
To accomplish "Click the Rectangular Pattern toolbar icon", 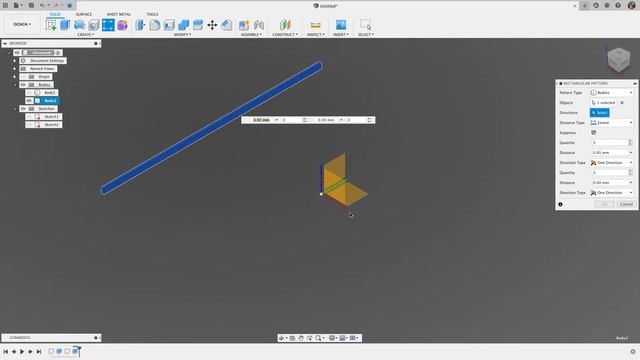I will coord(108,25).
